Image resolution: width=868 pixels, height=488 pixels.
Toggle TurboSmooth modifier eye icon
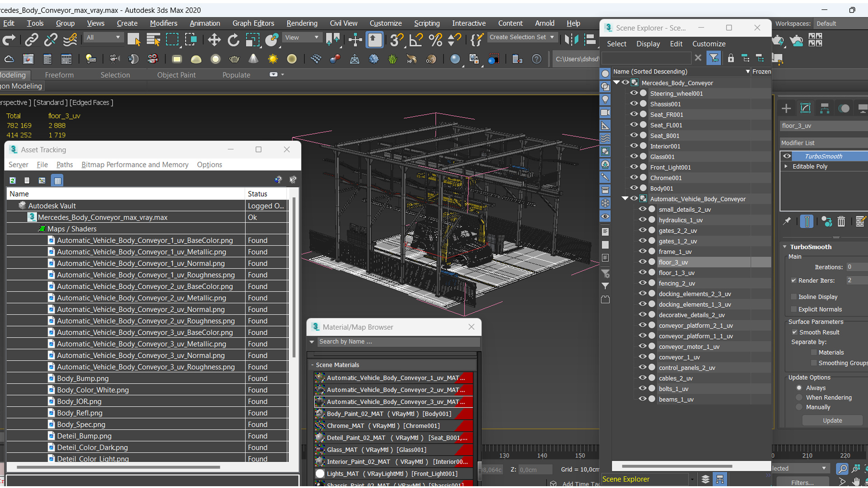click(x=787, y=156)
